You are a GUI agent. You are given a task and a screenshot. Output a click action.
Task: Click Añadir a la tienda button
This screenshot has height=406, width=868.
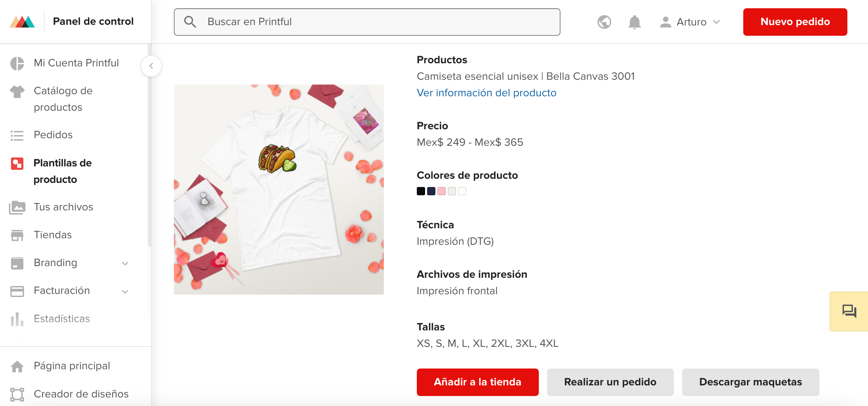[x=477, y=382]
